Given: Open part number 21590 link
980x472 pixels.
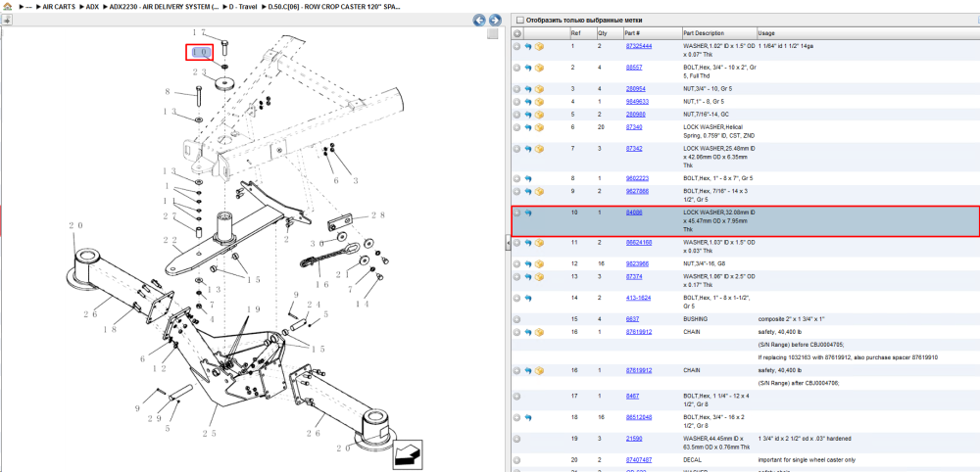Looking at the screenshot, I should [x=634, y=439].
